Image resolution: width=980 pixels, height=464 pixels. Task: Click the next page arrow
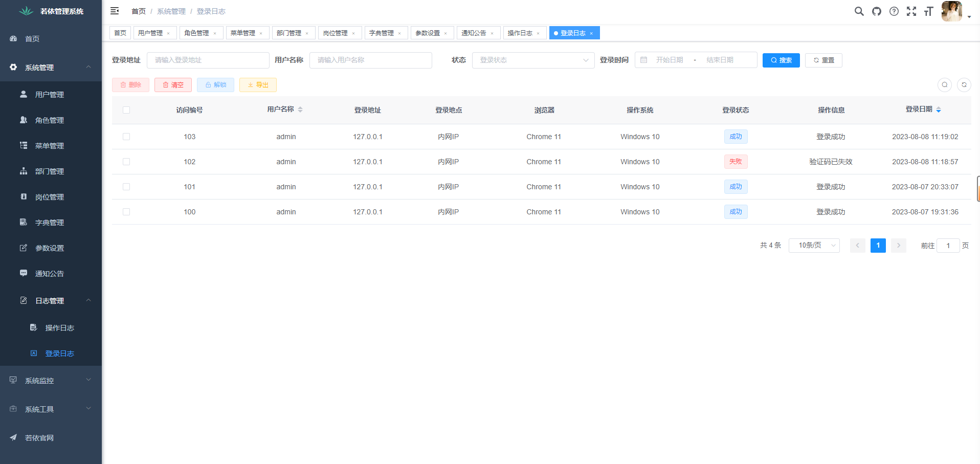point(899,246)
